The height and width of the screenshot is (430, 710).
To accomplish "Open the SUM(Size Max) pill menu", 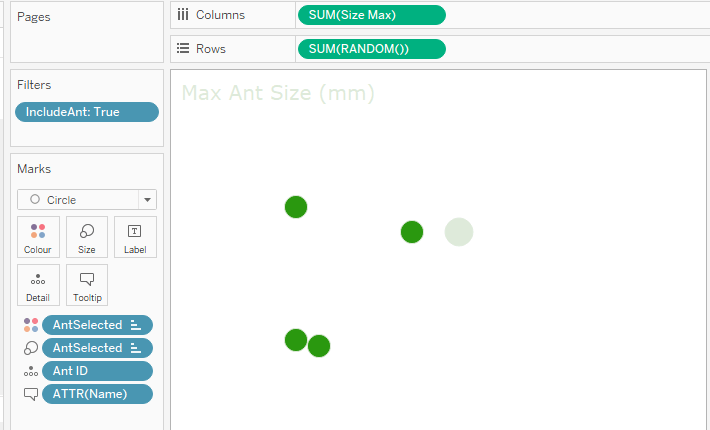I will (371, 15).
